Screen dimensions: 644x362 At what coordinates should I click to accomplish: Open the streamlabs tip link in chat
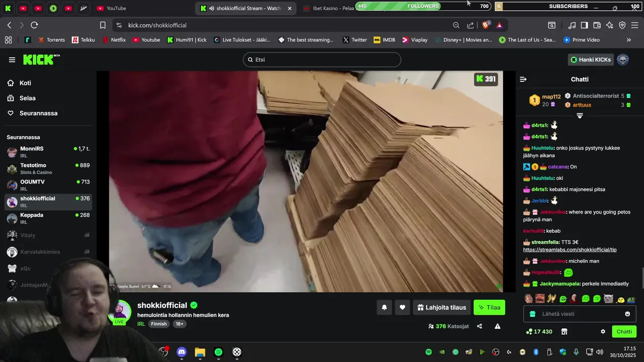tap(570, 250)
